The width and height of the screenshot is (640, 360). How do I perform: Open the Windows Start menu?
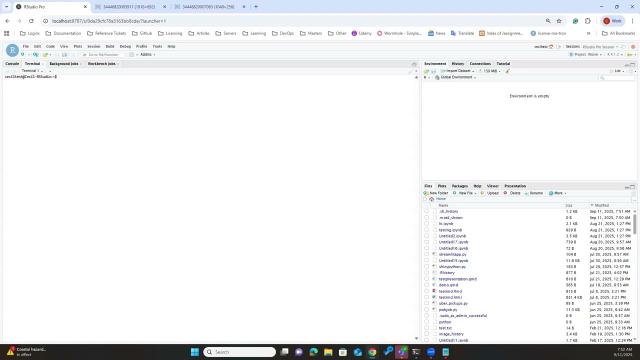pos(195,352)
